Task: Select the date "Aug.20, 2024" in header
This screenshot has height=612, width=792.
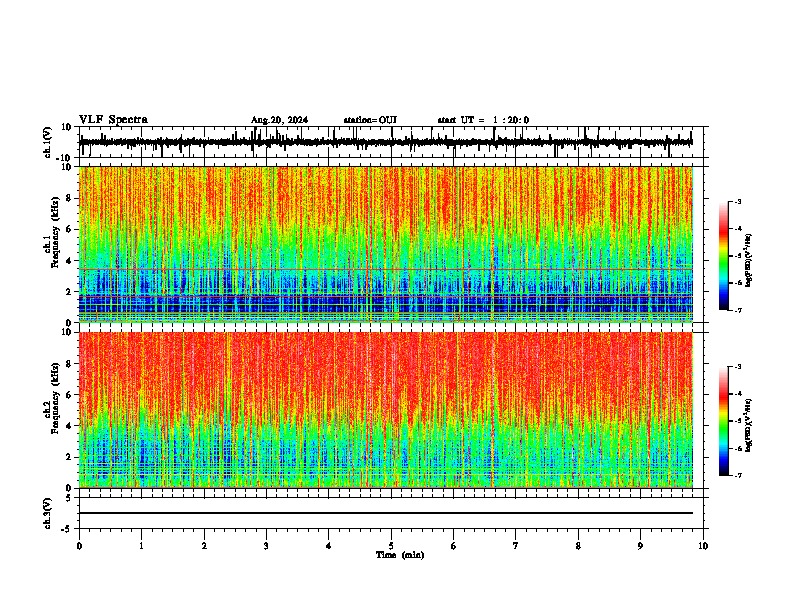Action: pyautogui.click(x=279, y=120)
